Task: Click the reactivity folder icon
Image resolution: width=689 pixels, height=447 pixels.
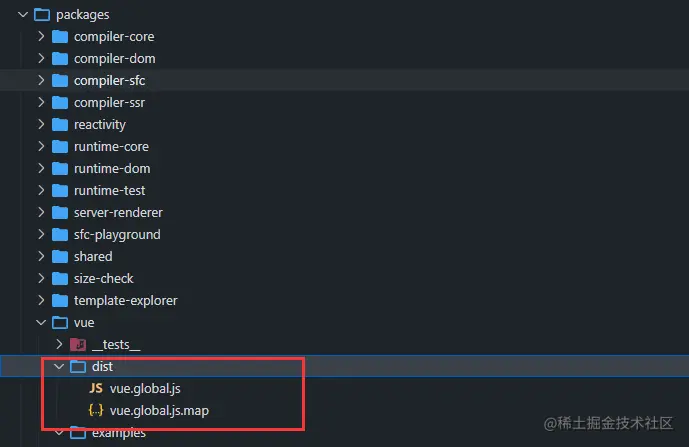Action: coord(60,124)
